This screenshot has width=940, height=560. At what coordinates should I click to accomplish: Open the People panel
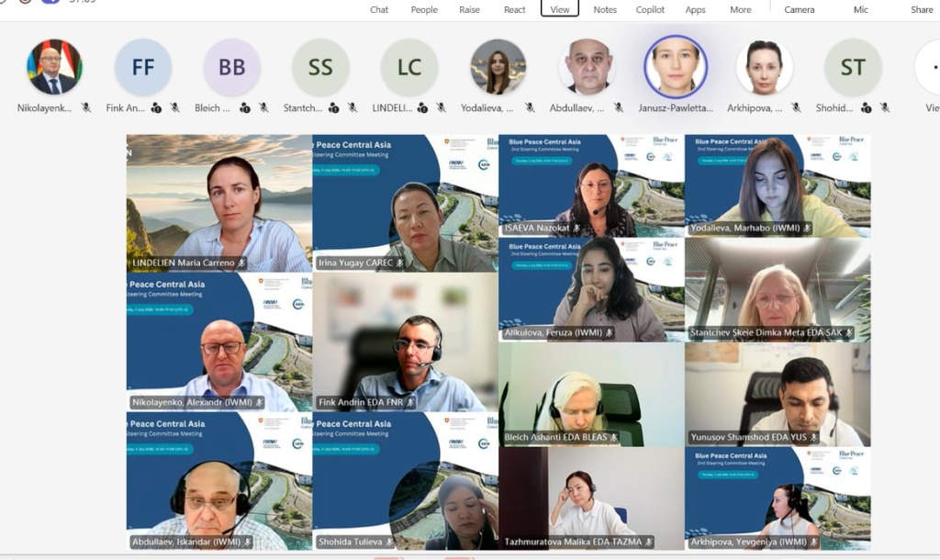(x=424, y=9)
